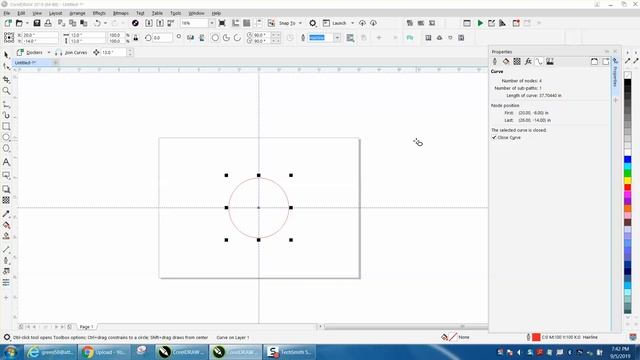The width and height of the screenshot is (640, 360).
Task: Click the Export icon in standard toolbar
Action: [160, 23]
